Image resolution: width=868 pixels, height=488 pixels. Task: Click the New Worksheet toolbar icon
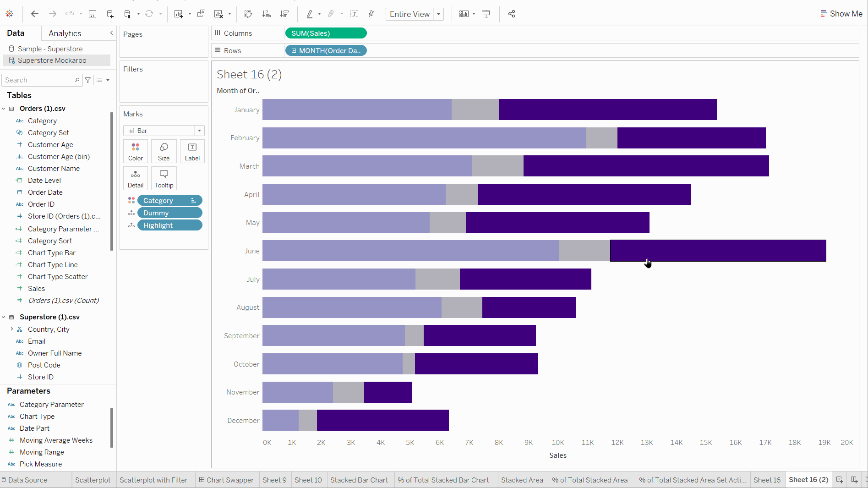[179, 14]
